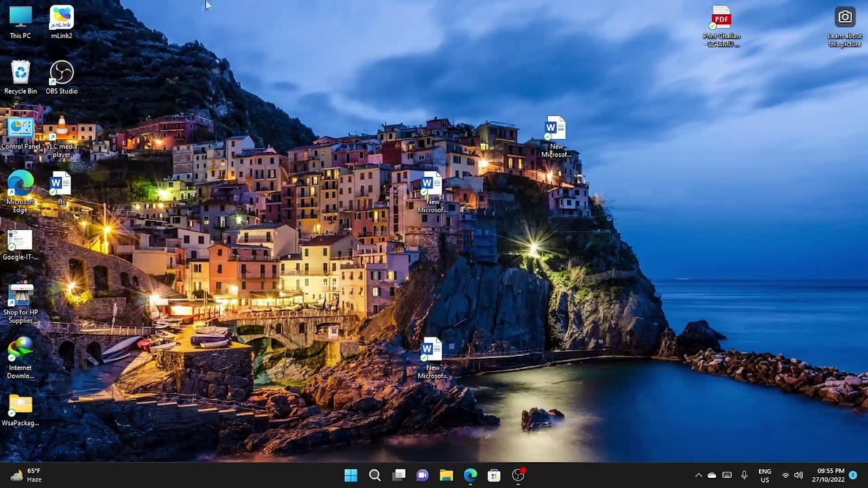Viewport: 868px width, 488px height.
Task: Switch to OBS Studio on the taskbar
Action: (x=518, y=475)
